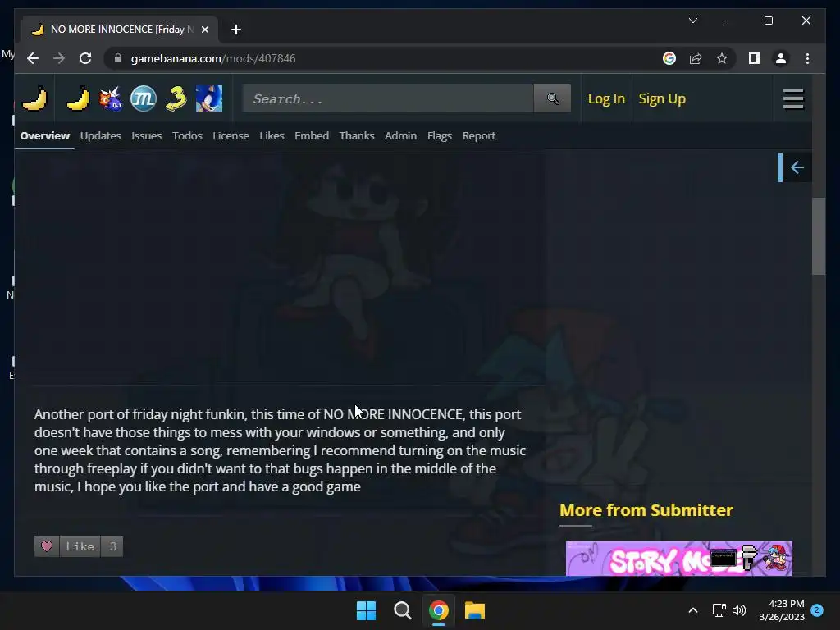Open the Embed tab
The height and width of the screenshot is (630, 840).
coord(312,135)
